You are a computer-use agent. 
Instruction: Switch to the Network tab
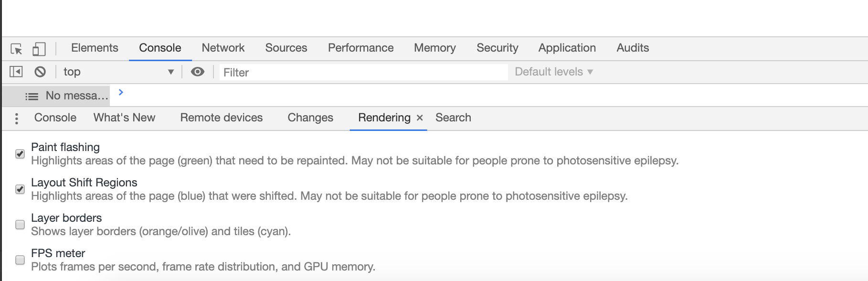(x=223, y=48)
